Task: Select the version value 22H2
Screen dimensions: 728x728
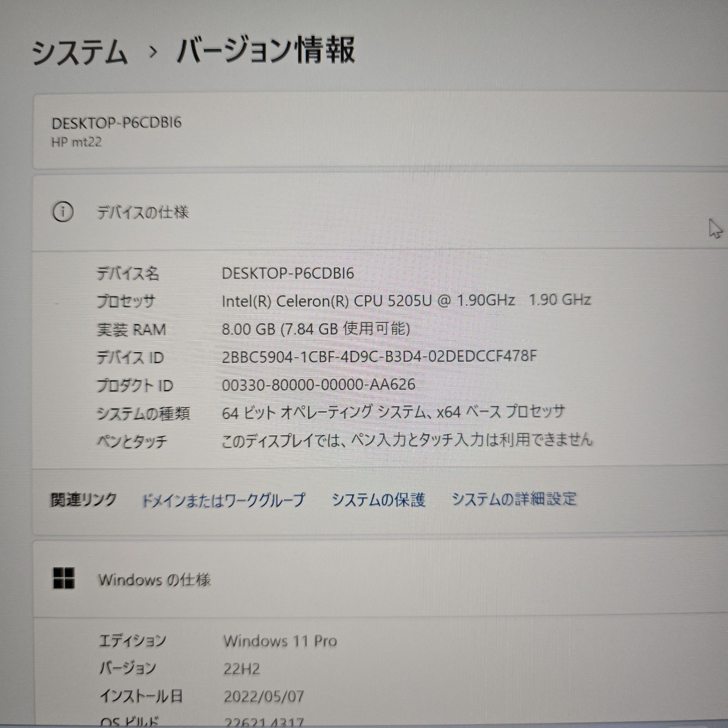Action: (242, 669)
